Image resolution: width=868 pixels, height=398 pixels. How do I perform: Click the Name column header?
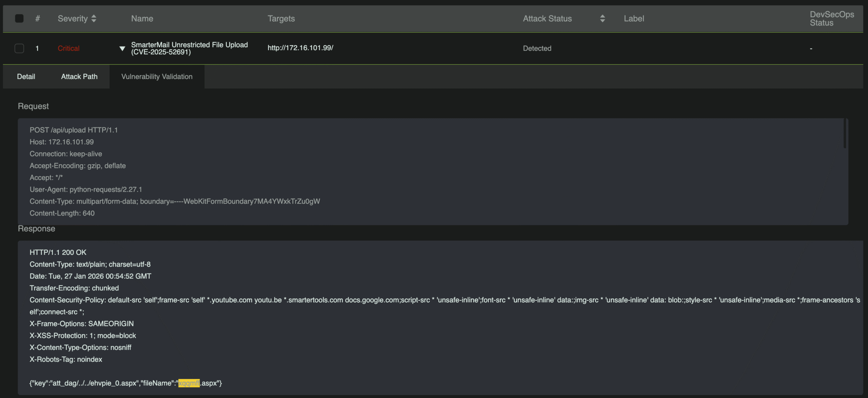point(142,19)
